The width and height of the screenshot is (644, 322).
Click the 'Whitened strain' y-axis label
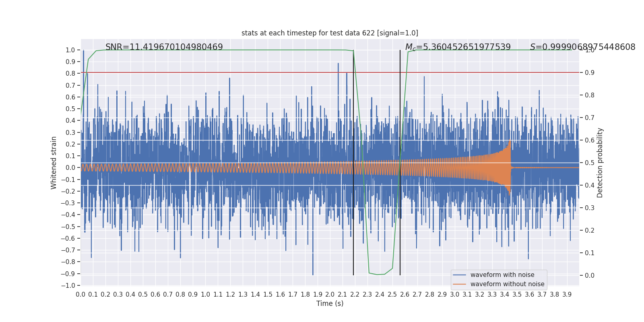[x=54, y=163]
